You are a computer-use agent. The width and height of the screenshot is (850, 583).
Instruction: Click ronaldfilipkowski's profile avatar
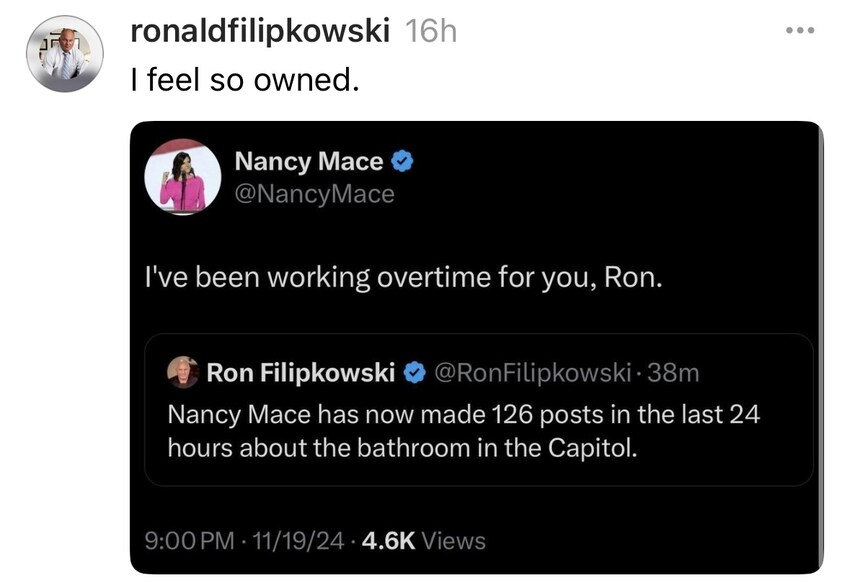[x=64, y=53]
